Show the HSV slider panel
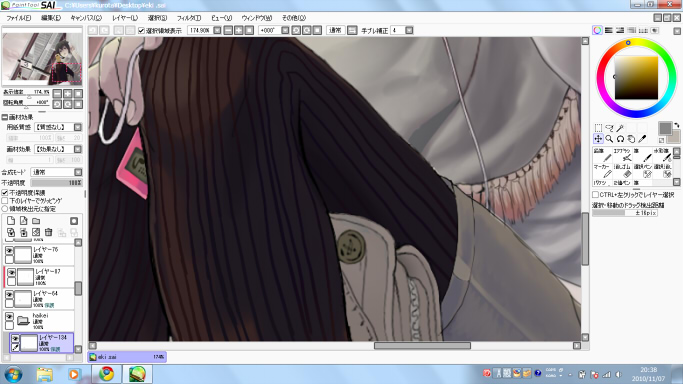Screen dimensions: 683x384 tap(620, 30)
